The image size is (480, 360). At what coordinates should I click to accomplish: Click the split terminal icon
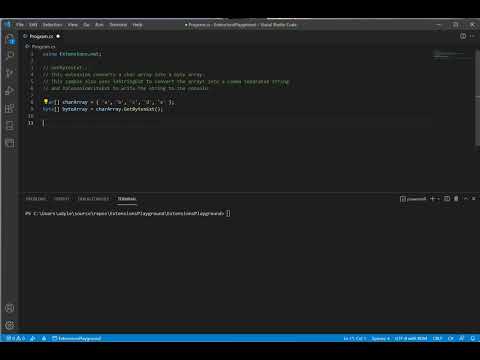tap(447, 199)
